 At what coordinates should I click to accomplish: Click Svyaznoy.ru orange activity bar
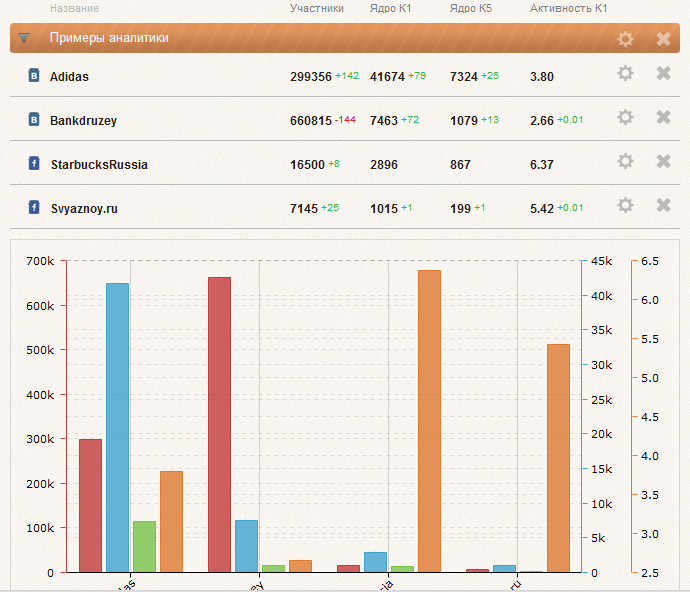(558, 458)
